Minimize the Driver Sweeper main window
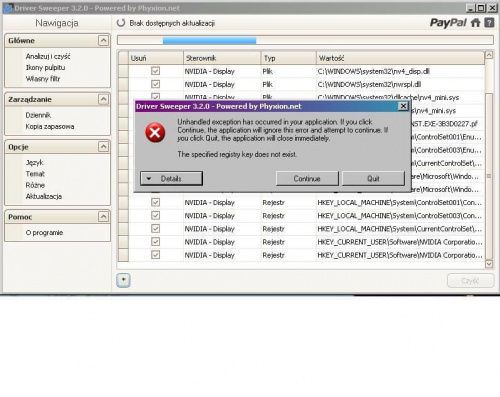 click(471, 8)
